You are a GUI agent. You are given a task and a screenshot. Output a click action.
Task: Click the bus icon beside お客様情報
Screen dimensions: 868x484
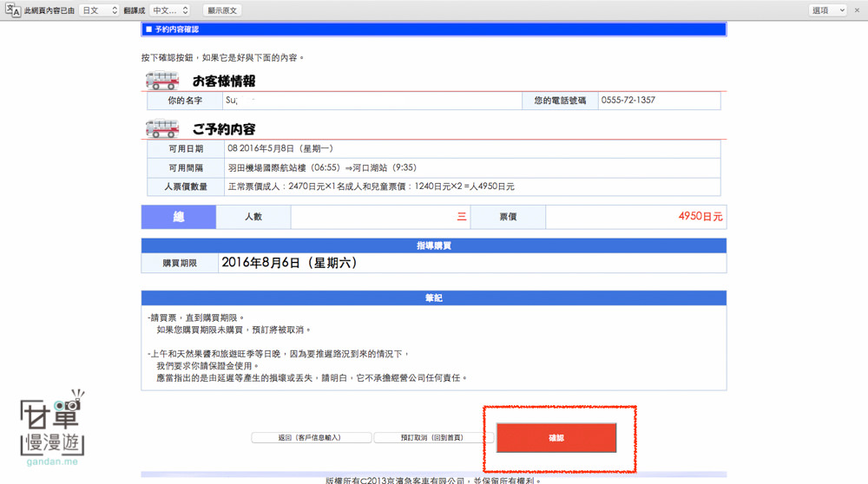[162, 81]
